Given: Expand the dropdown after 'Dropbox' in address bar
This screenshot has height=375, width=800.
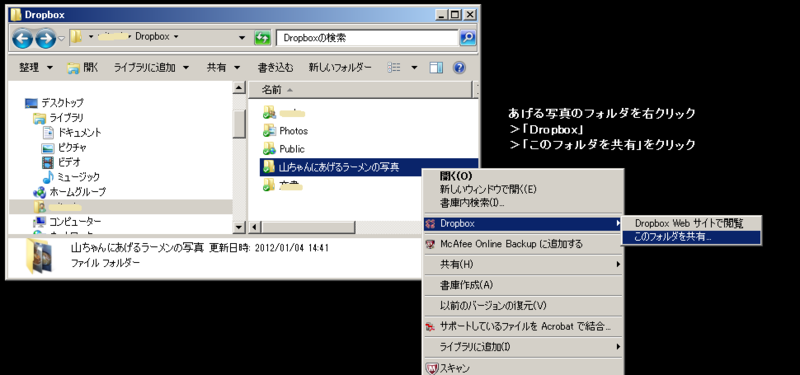Looking at the screenshot, I should coord(176,37).
